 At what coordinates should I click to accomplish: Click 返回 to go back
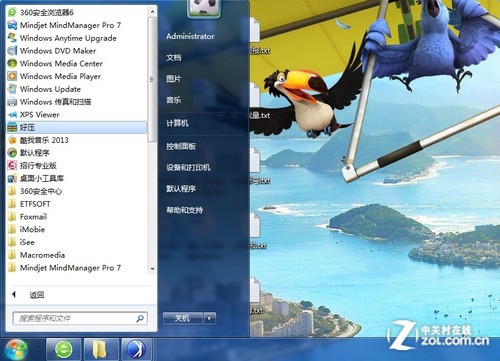pyautogui.click(x=37, y=295)
